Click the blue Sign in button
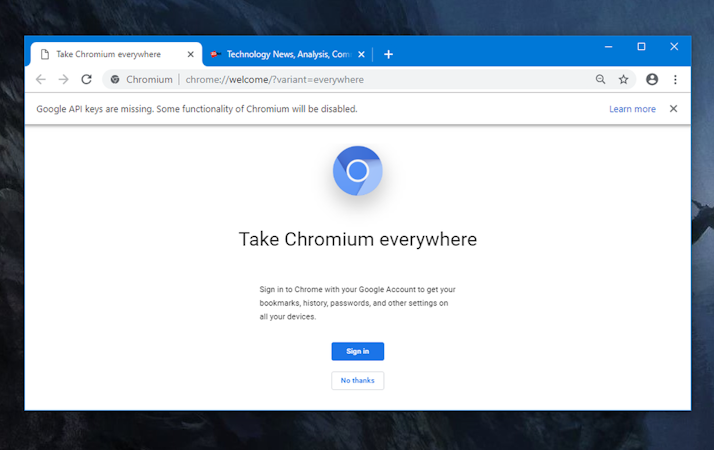The height and width of the screenshot is (450, 714). click(357, 351)
